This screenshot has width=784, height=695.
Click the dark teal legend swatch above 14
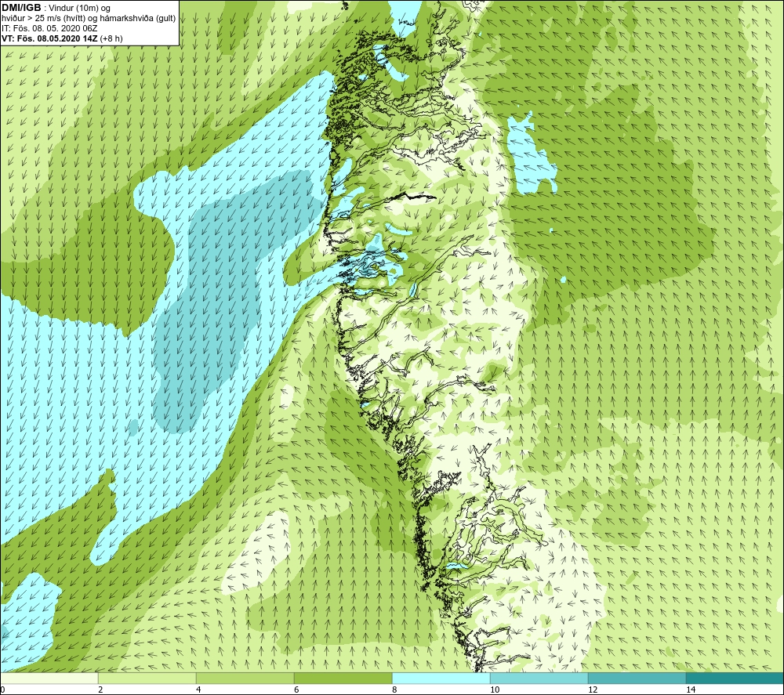click(735, 678)
